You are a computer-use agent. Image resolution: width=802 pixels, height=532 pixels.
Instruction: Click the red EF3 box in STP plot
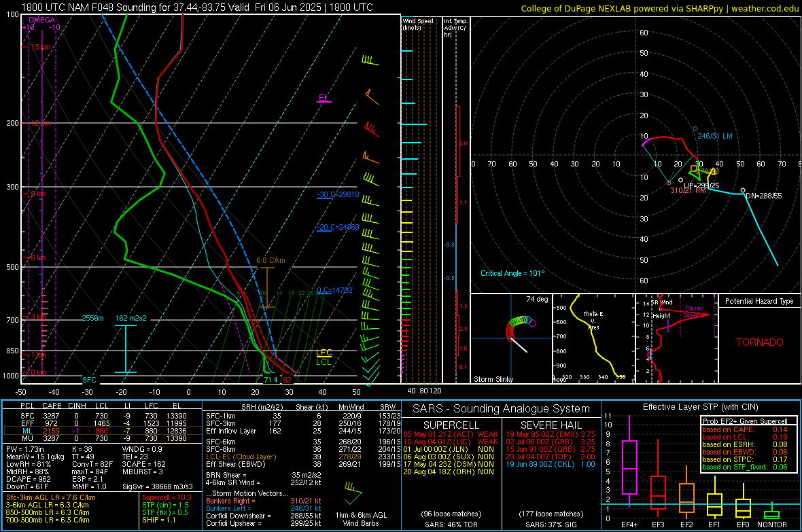tap(658, 492)
